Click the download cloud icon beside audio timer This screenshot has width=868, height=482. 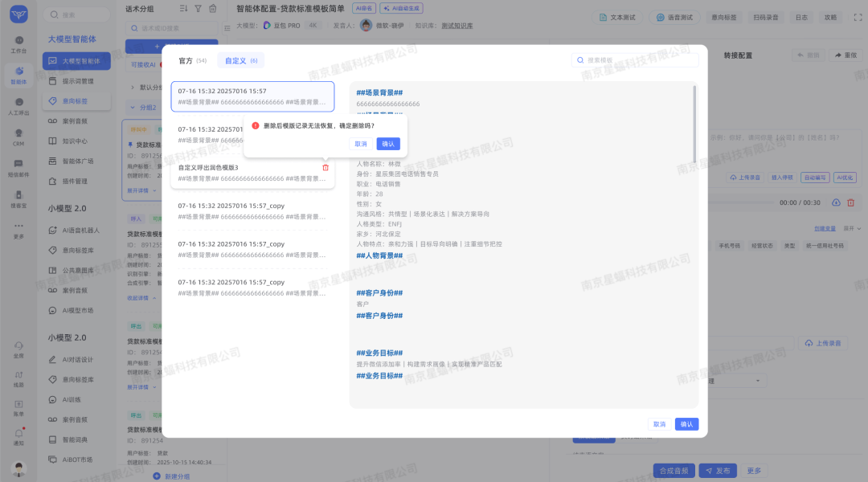pyautogui.click(x=836, y=202)
